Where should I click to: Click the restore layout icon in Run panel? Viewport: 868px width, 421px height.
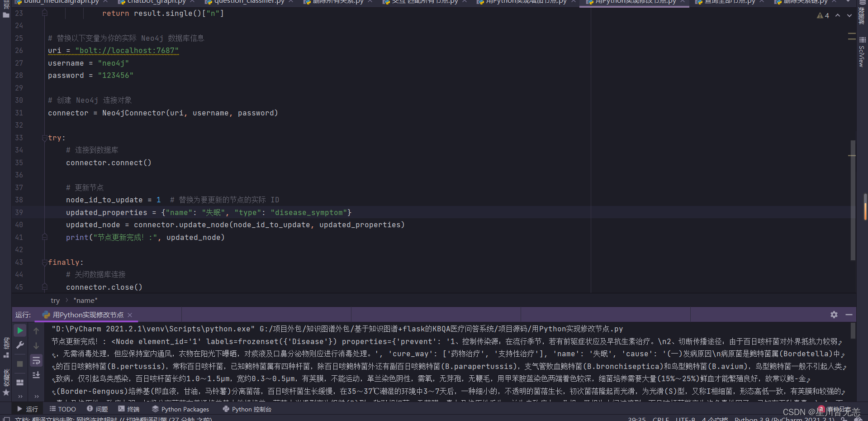click(x=20, y=383)
